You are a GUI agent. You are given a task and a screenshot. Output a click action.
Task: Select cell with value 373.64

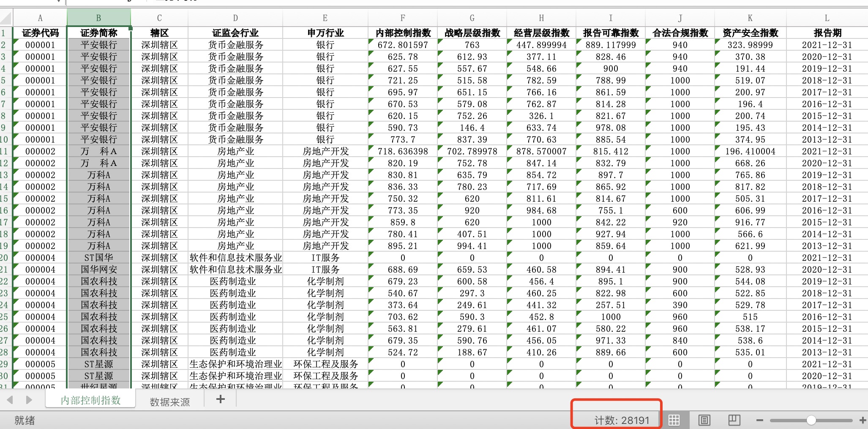(x=403, y=305)
